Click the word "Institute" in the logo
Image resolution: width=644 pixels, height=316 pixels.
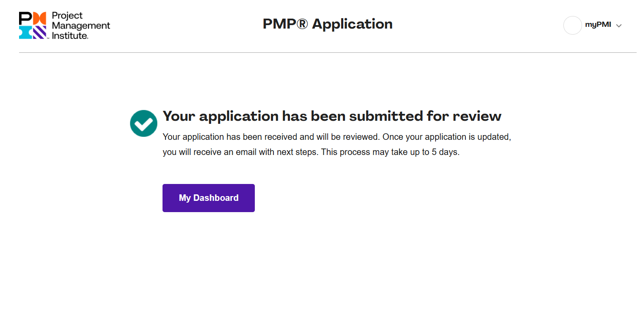point(69,35)
